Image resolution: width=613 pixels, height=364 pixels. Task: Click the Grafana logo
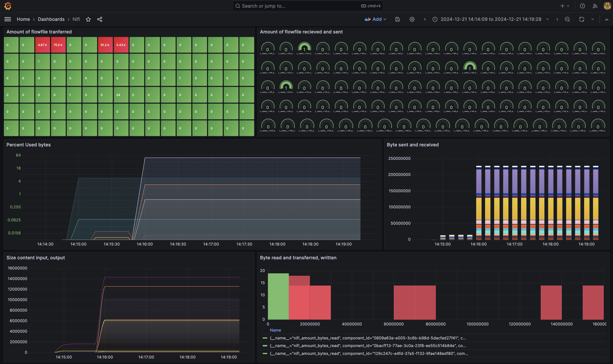8,6
